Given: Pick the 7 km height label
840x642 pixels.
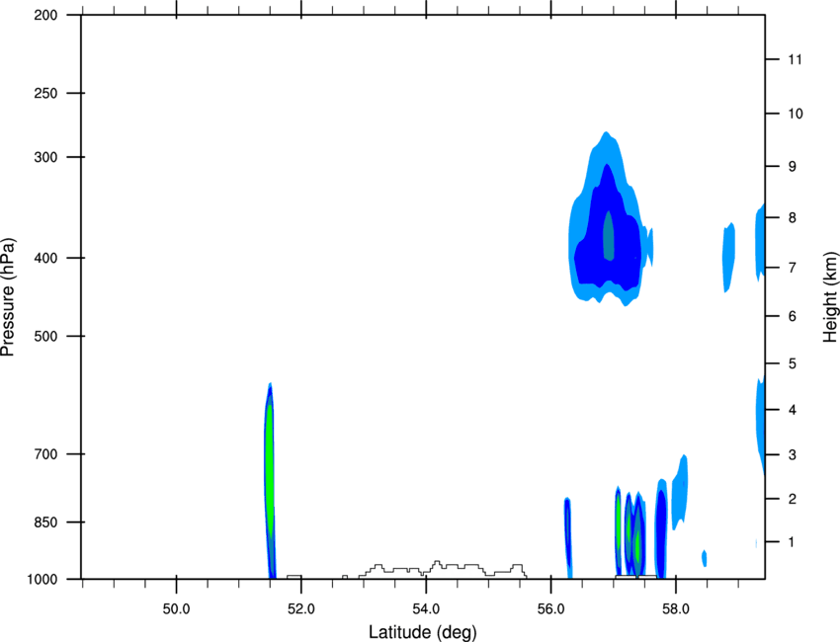Looking at the screenshot, I should (793, 268).
